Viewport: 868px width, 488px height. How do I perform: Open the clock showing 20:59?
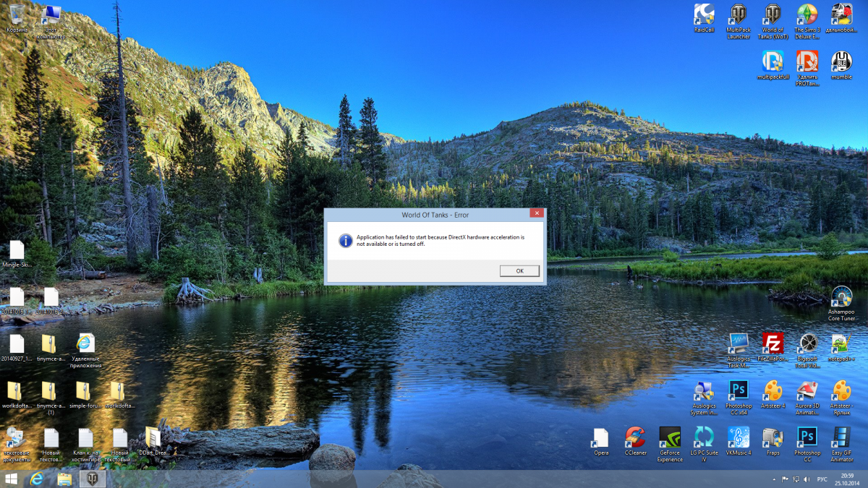[846, 479]
